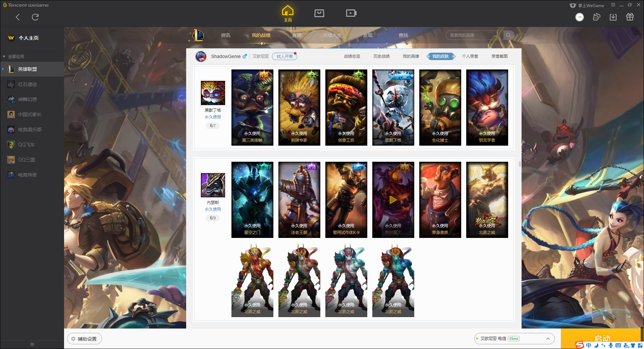This screenshot has height=349, width=644.
Task: Open the share/forward icon at top right
Action: coord(596,17)
